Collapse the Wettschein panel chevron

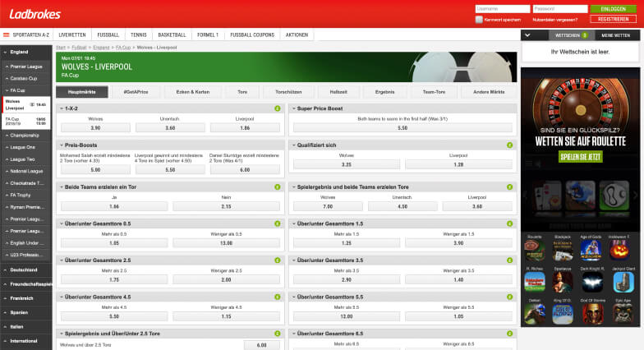(527, 35)
